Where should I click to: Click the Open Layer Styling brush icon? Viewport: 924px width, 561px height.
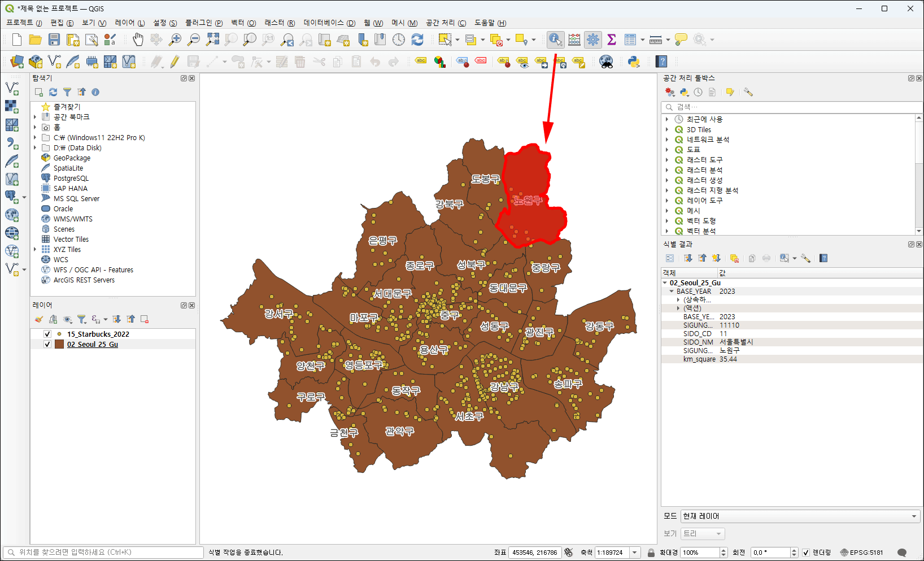point(39,319)
